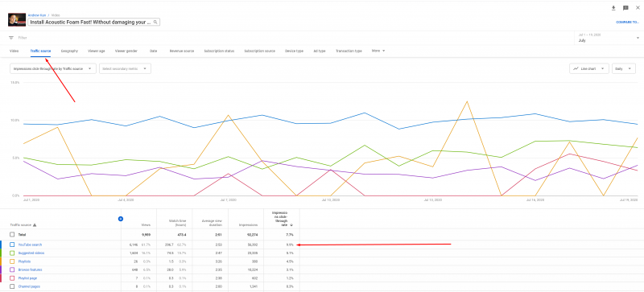The height and width of the screenshot is (292, 644).
Task: Open the send feedback icon
Action: 625,8
